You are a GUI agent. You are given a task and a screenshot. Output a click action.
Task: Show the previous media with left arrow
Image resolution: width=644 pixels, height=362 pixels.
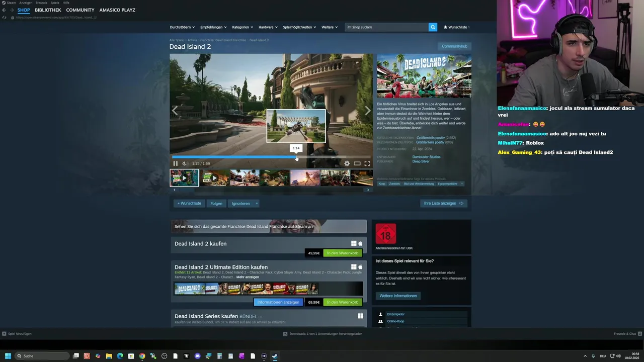click(175, 111)
